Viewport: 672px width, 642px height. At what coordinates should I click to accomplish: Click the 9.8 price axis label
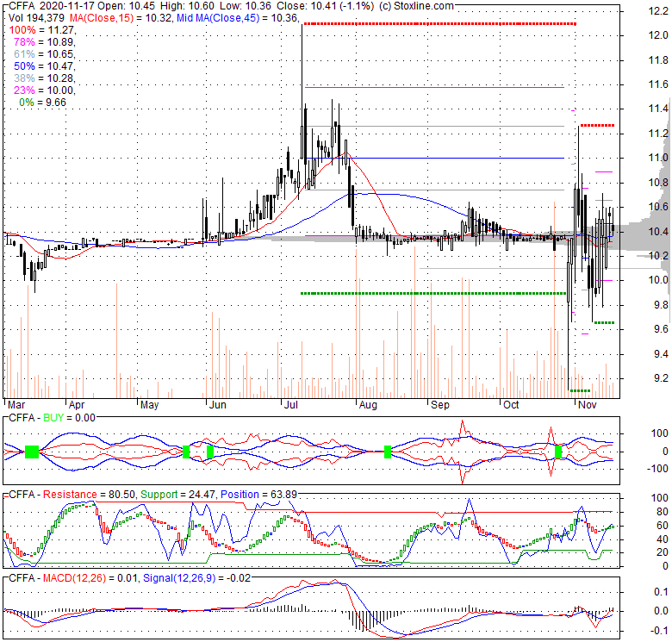(x=660, y=305)
